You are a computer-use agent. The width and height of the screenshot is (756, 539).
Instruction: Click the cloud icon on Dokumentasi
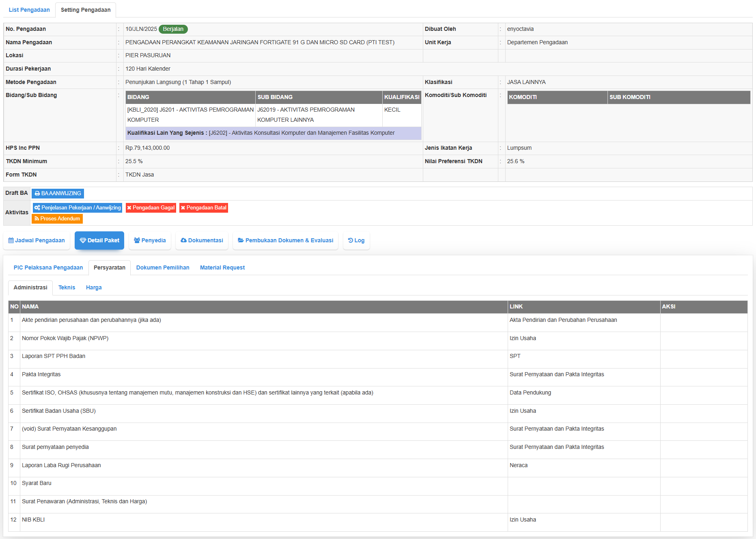(x=183, y=241)
